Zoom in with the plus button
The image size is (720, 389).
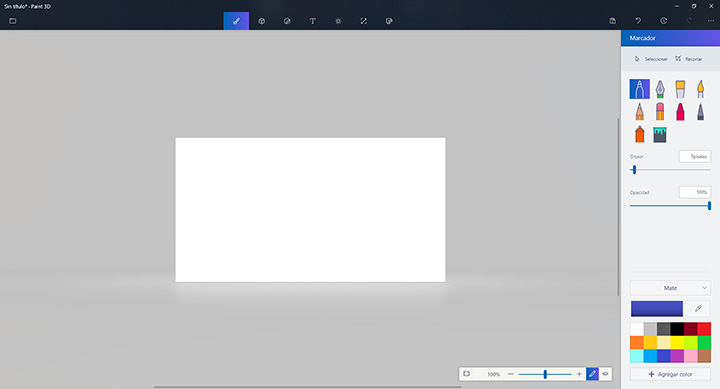tap(579, 374)
